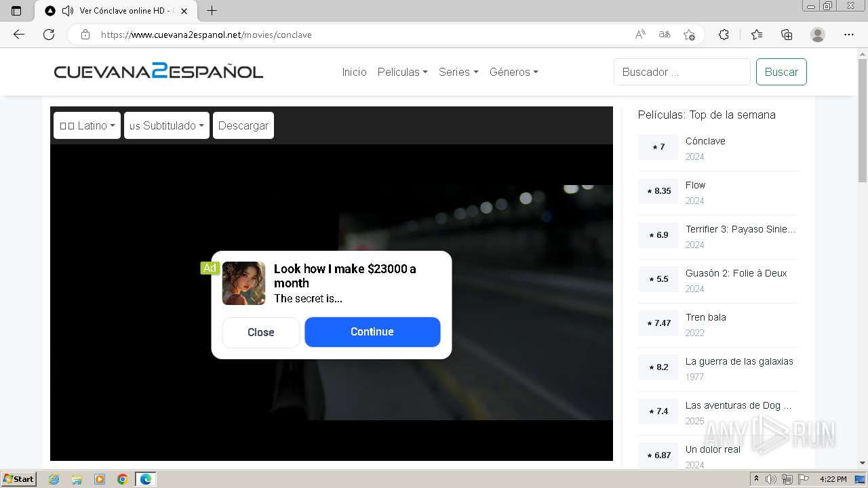Click into the Buscador search field

click(682, 72)
